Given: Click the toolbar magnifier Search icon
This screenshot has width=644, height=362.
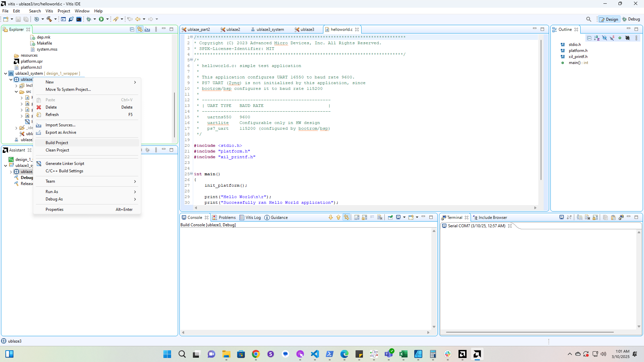Looking at the screenshot, I should (x=589, y=19).
